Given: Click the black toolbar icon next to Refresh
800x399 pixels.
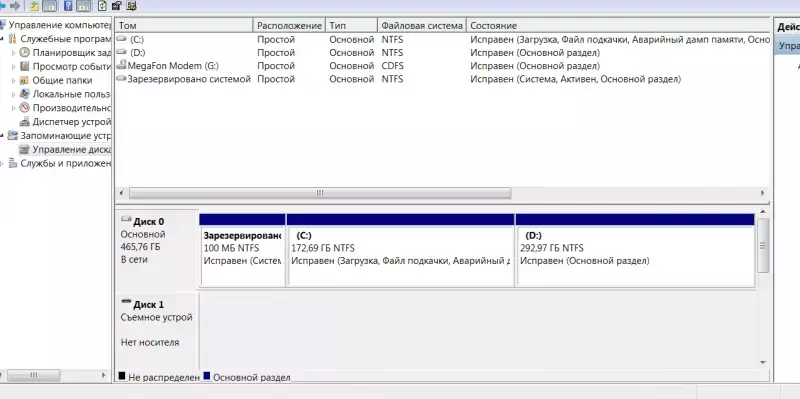Looking at the screenshot, I should point(117,6).
